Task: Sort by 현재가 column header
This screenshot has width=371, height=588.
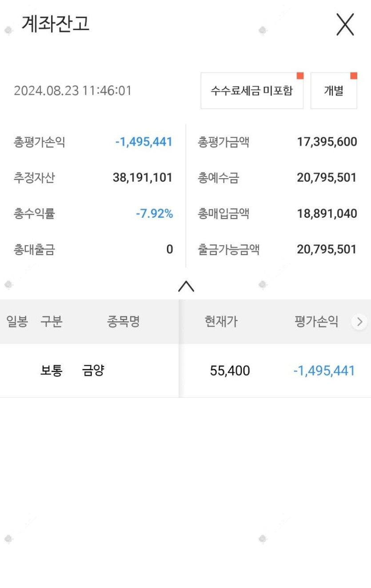Action: tap(221, 321)
